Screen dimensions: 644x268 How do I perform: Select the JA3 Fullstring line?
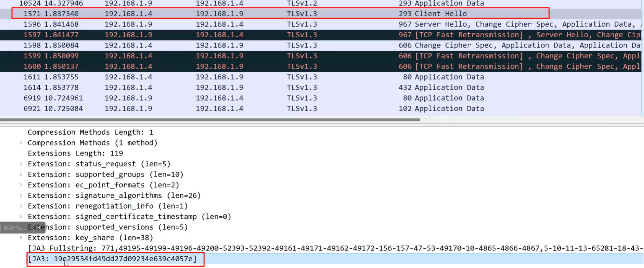coord(336,248)
